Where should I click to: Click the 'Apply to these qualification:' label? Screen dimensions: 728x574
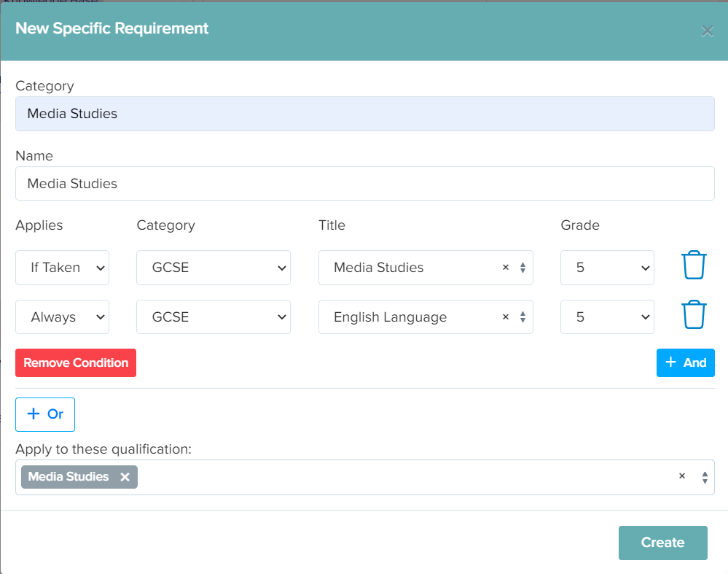(x=103, y=449)
